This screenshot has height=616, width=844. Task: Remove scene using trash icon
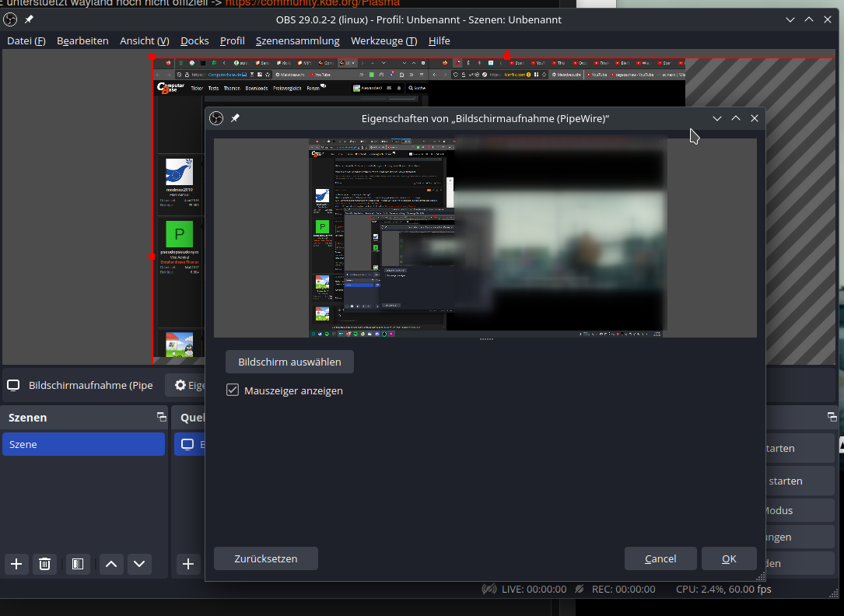44,564
